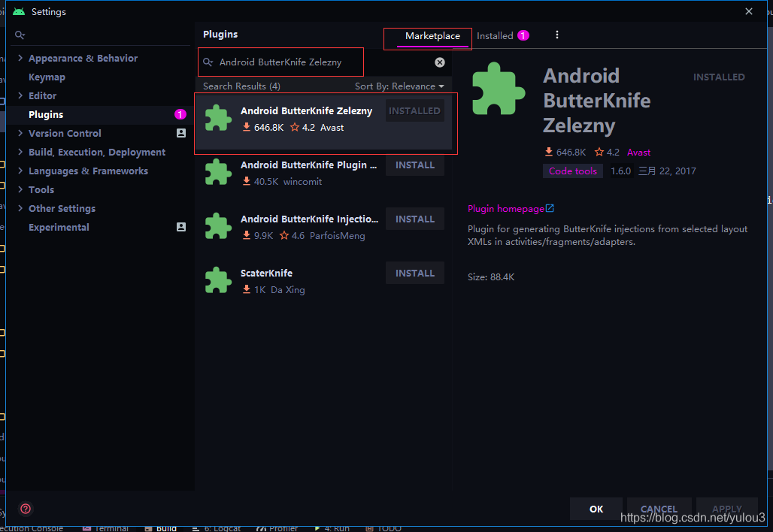Open the Sort By: Relevance dropdown
The width and height of the screenshot is (773, 532).
click(x=399, y=86)
